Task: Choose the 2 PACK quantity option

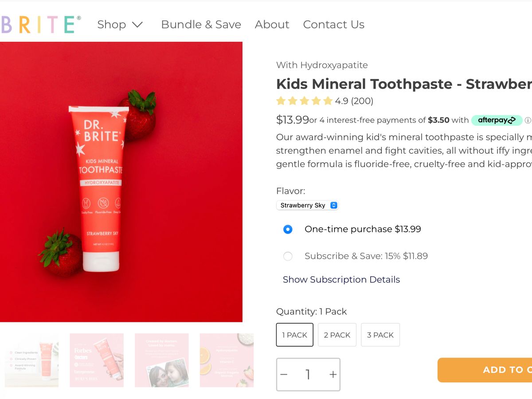Action: pos(337,335)
